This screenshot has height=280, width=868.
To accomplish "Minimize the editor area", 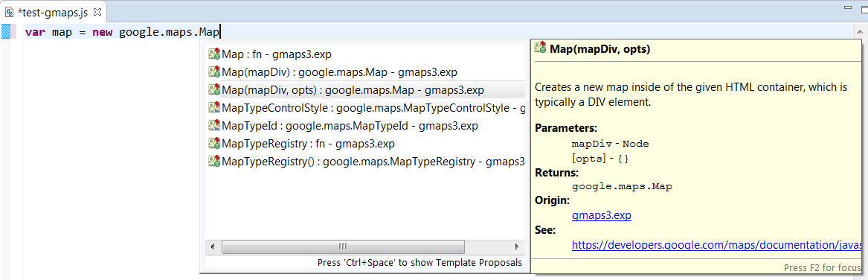I will coord(847,7).
